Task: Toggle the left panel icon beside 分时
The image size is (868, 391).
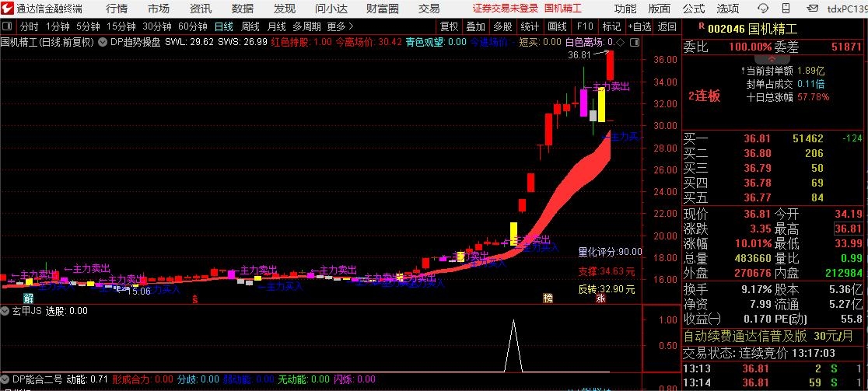Action: (7, 26)
